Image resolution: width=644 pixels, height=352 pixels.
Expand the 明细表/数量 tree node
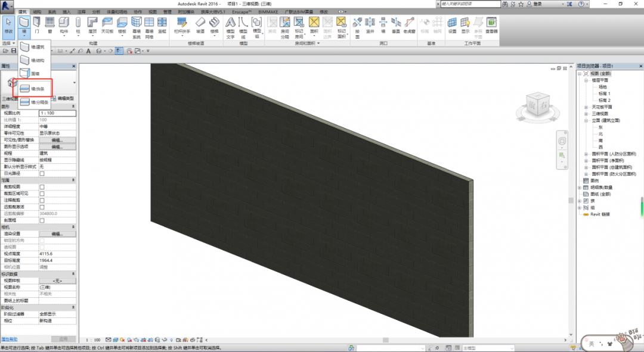tap(580, 188)
